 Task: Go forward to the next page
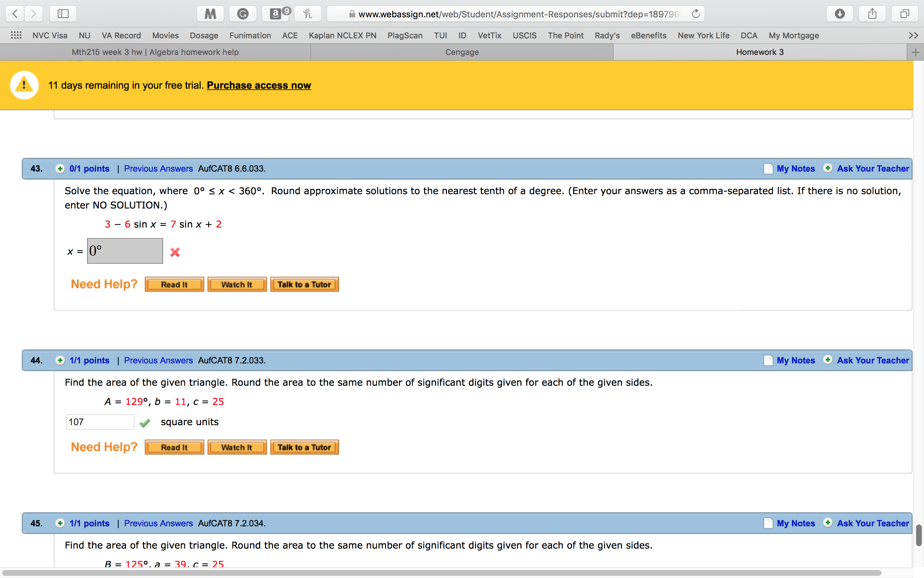[34, 14]
